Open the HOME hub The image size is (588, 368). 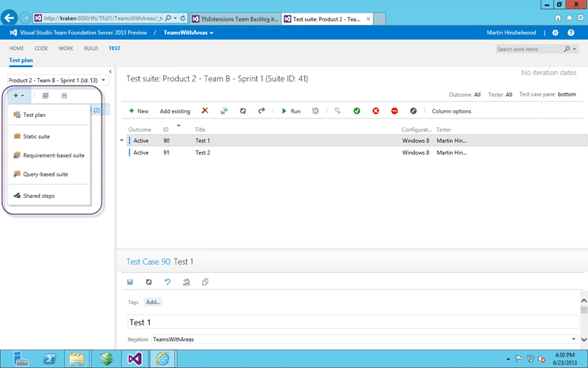pos(16,48)
